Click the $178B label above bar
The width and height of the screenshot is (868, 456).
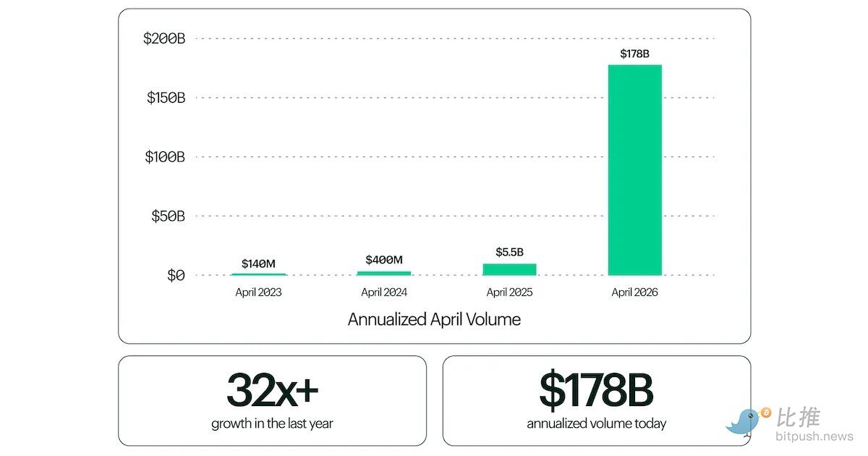click(634, 54)
